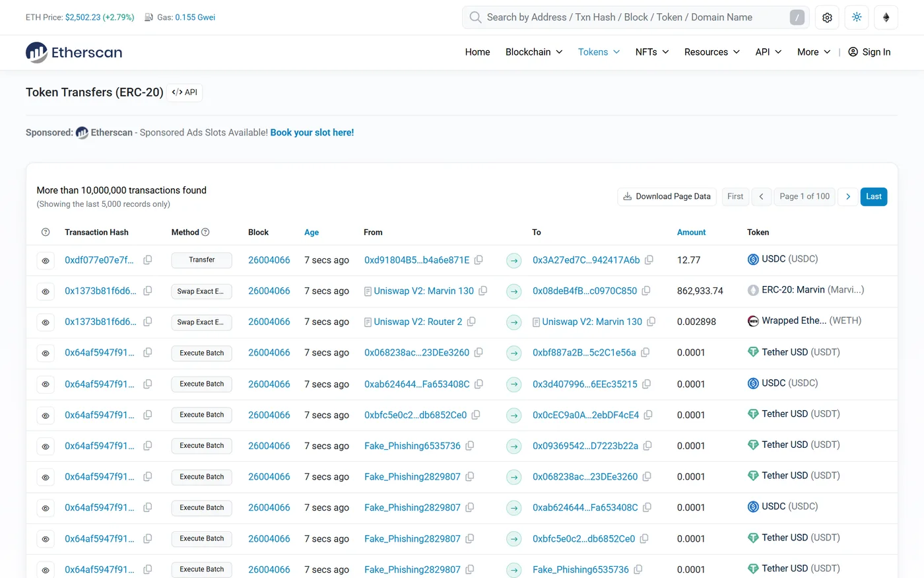Open quick view eye for row sending to 0x0cEC9a0A...2ebDF4cE4
This screenshot has width=924, height=578.
(x=46, y=415)
